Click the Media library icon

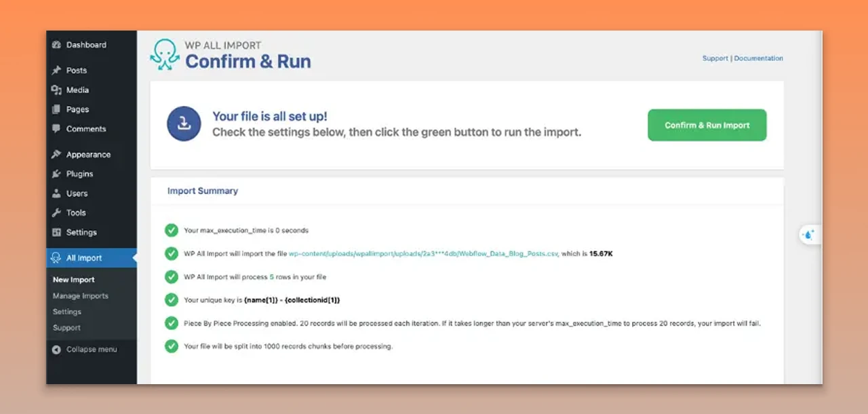click(x=56, y=90)
